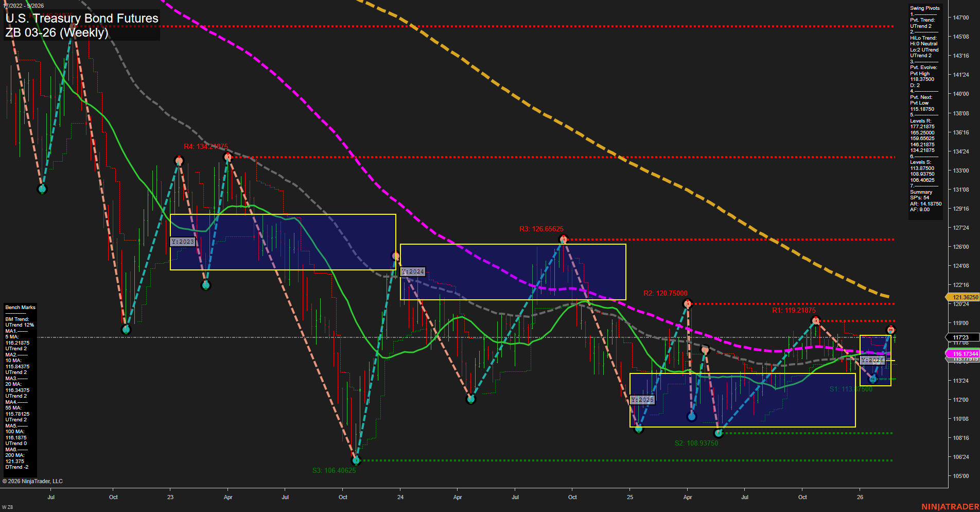Select the W ZB tab at bottom left

(8, 507)
